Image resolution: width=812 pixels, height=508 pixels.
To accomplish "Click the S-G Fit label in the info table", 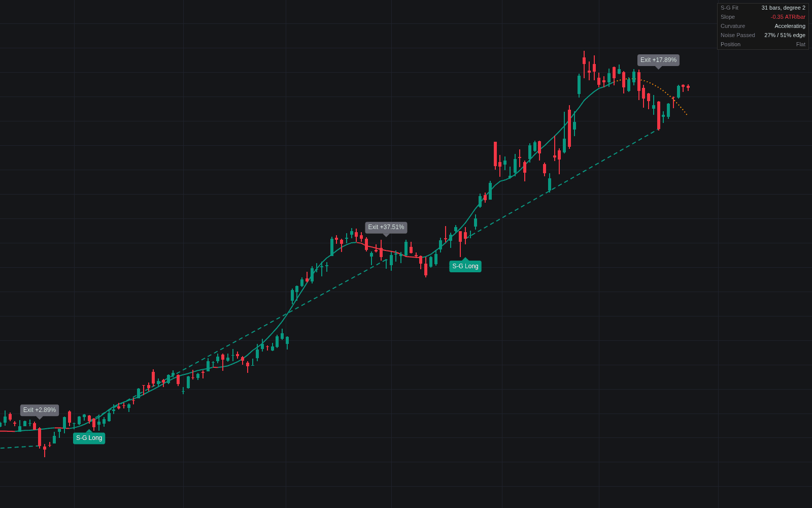I will (729, 8).
